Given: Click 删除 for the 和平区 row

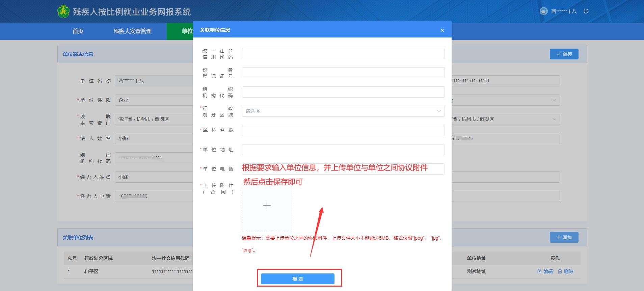Looking at the screenshot, I should pyautogui.click(x=566, y=271).
